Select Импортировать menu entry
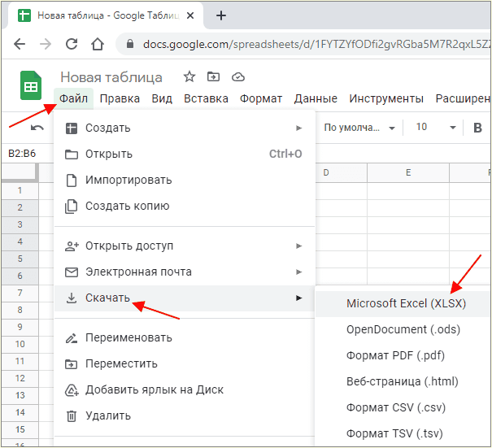The height and width of the screenshot is (448, 492). click(x=185, y=180)
